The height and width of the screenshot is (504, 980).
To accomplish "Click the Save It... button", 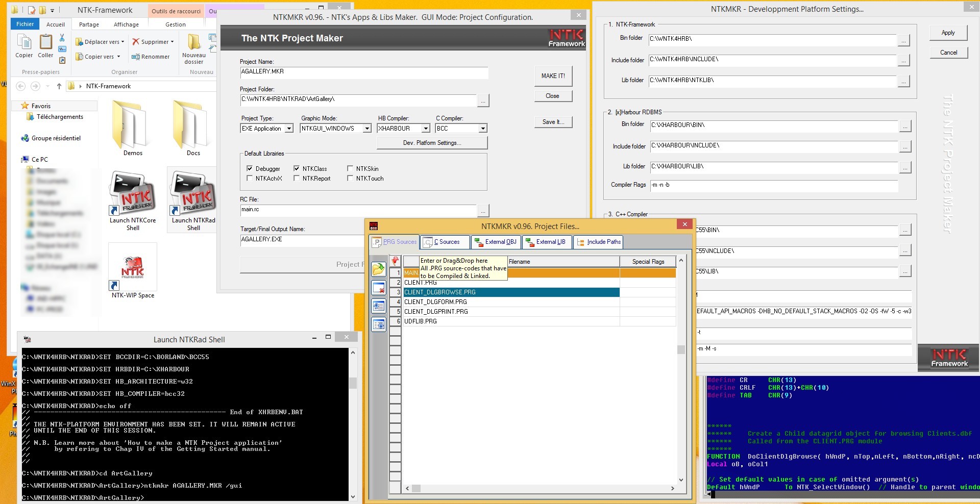I will click(x=553, y=122).
